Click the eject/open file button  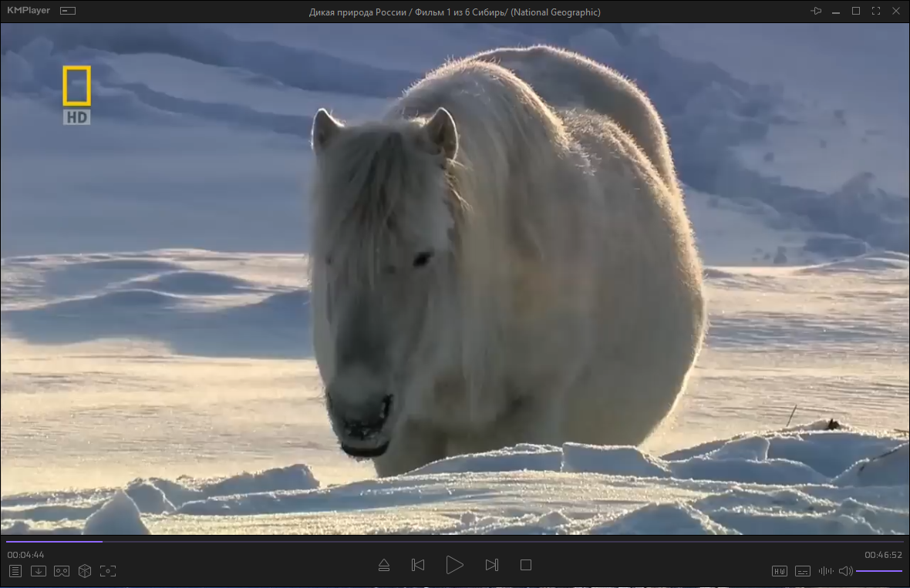click(383, 565)
